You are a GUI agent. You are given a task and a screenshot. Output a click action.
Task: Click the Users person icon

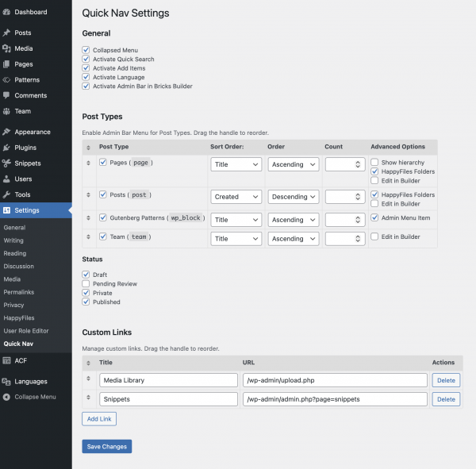(x=7, y=179)
